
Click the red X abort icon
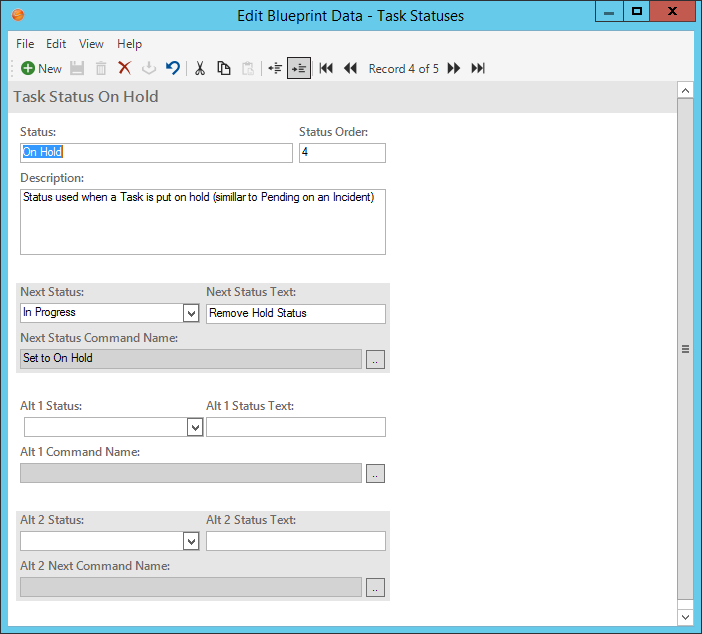pos(125,69)
